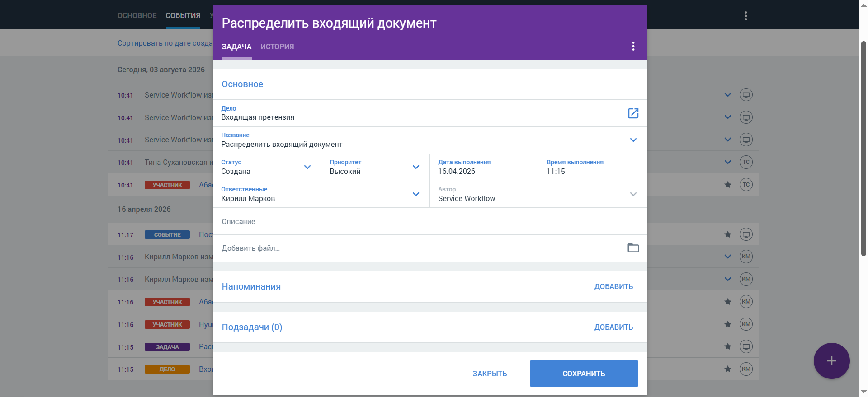Open dialog three-dot options menu

point(633,46)
